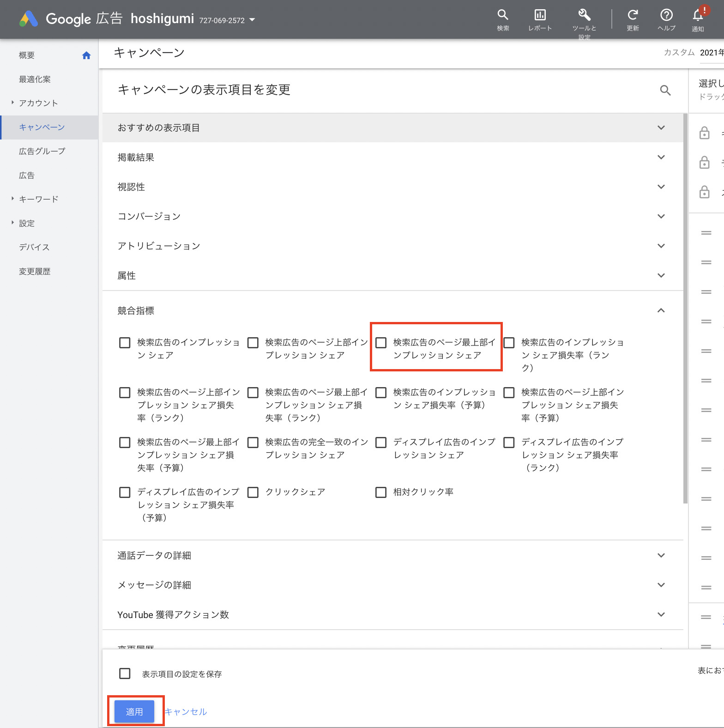This screenshot has width=724, height=728.
Task: Click the column list vertical scrollbar
Action: tap(685, 309)
